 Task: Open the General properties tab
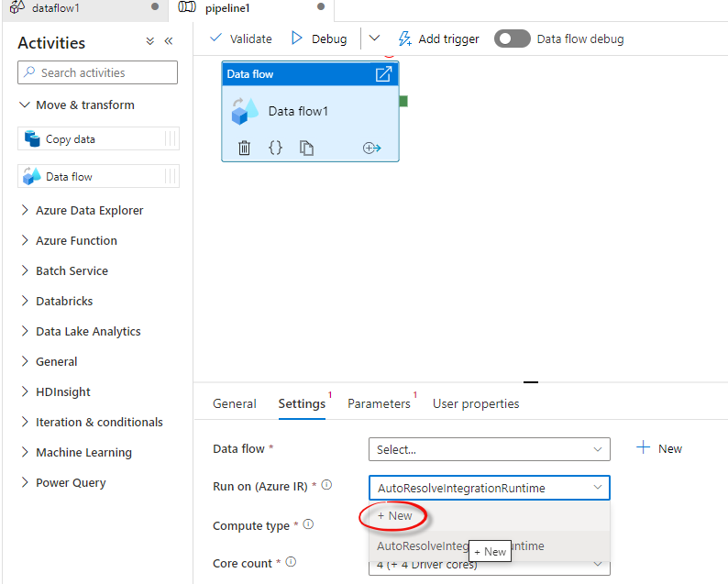click(x=235, y=403)
